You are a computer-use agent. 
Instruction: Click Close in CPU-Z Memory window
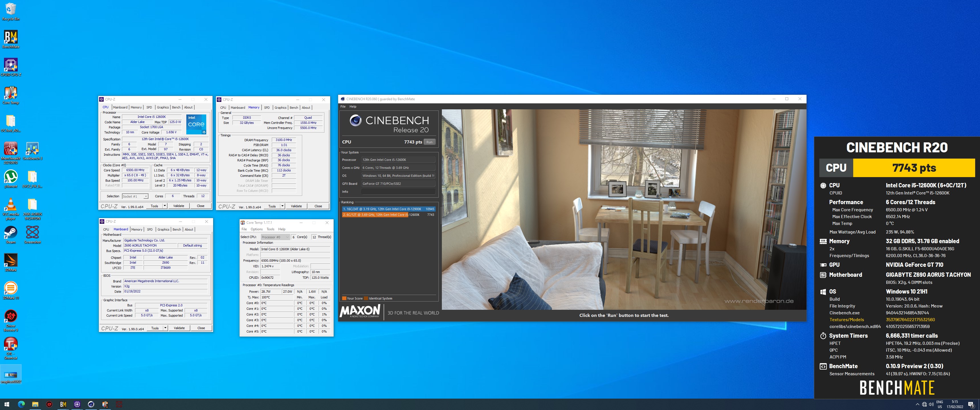click(318, 206)
